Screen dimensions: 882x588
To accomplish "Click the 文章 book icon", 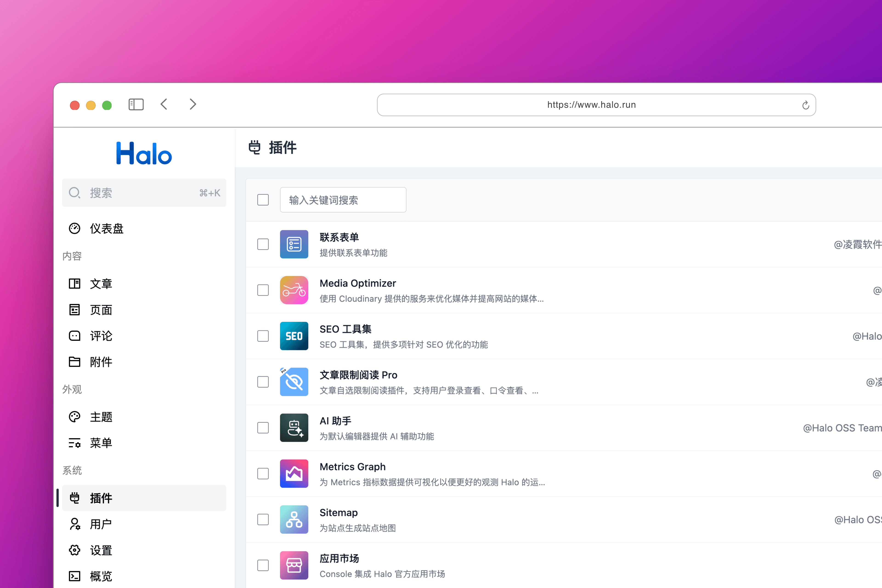I will (x=75, y=283).
